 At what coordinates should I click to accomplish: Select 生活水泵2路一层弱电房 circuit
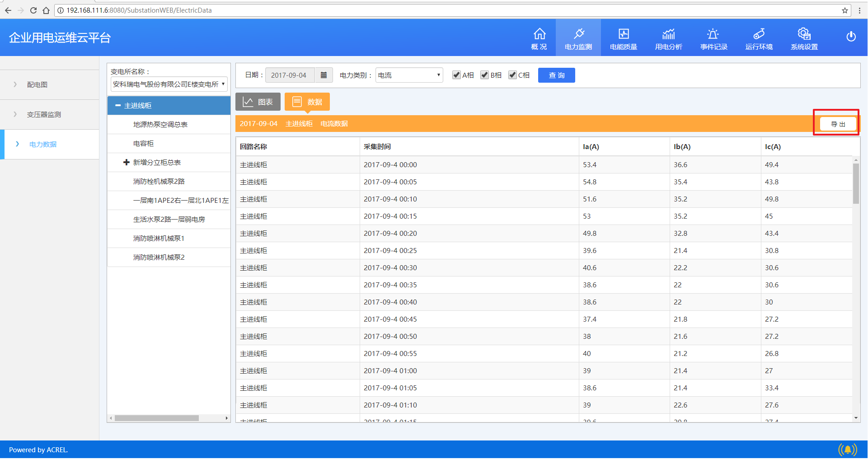169,220
